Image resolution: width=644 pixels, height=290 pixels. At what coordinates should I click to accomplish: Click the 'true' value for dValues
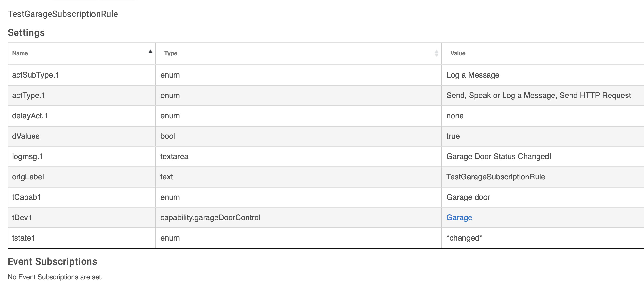click(x=453, y=136)
